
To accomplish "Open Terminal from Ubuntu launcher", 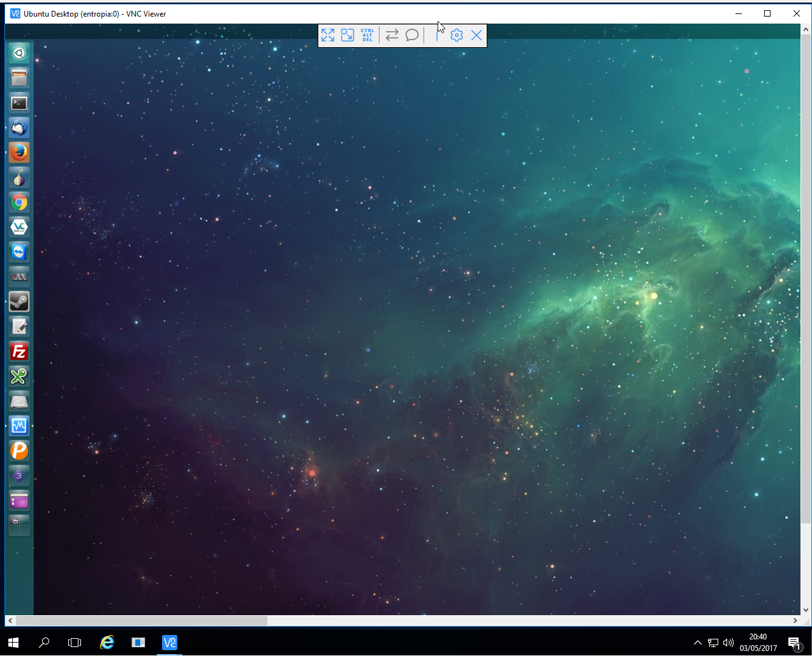I will tap(19, 103).
